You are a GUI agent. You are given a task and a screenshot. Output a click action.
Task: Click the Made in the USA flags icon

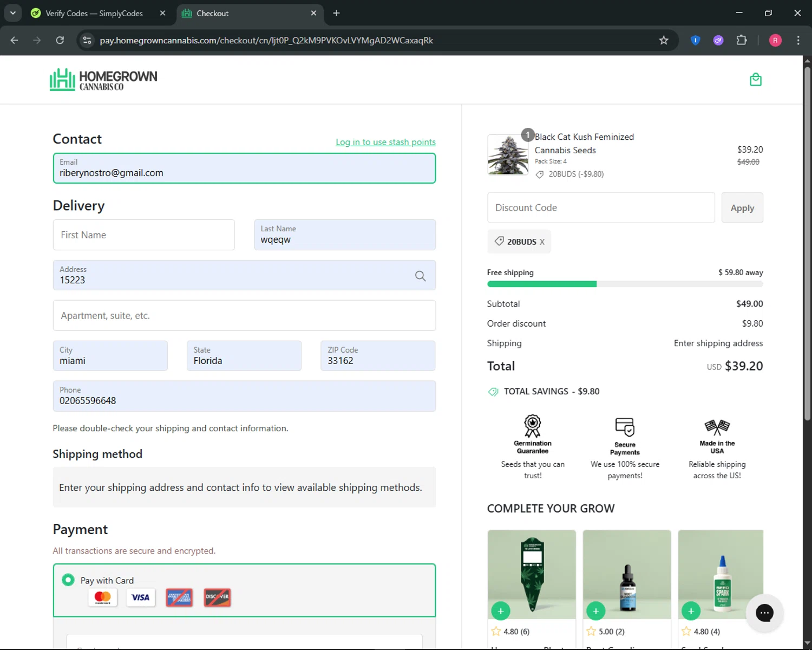717,427
